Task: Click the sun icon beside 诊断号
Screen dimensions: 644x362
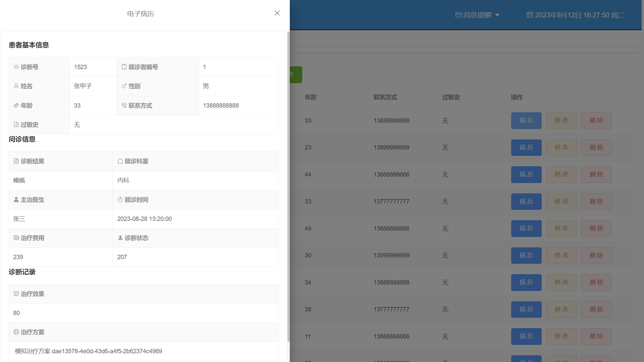Action: point(16,67)
